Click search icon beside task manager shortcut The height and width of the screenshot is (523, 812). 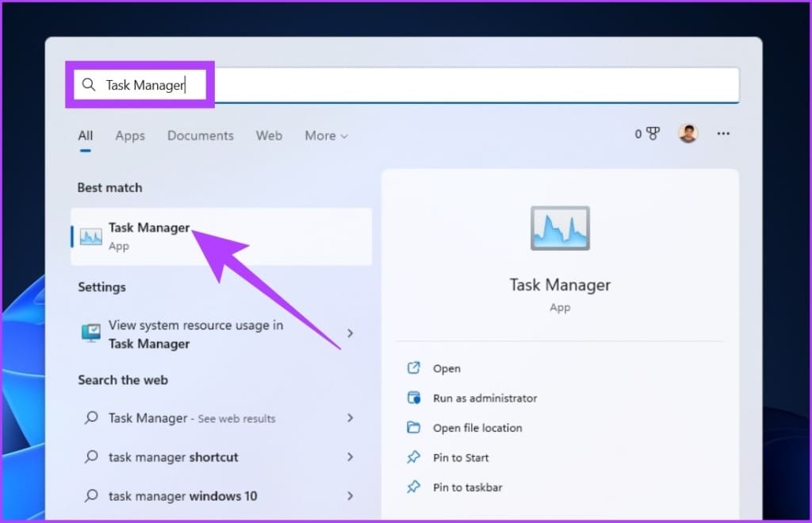[x=91, y=456]
